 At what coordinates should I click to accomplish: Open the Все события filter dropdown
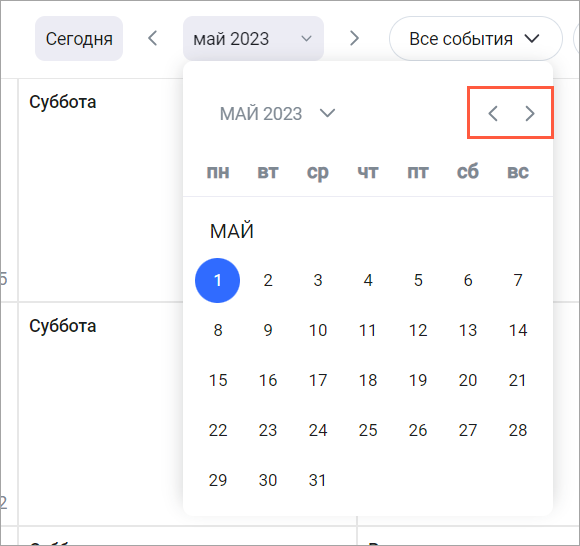pyautogui.click(x=476, y=38)
